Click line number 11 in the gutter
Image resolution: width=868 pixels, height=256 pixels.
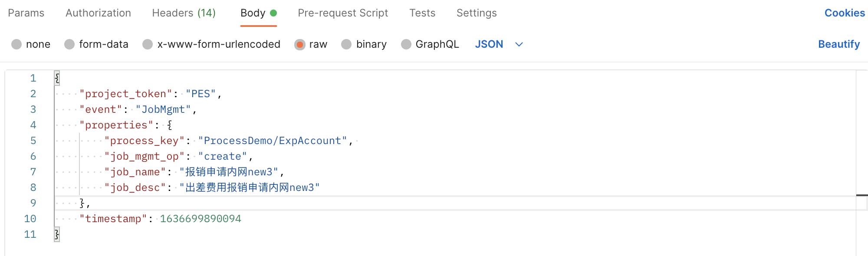point(30,234)
